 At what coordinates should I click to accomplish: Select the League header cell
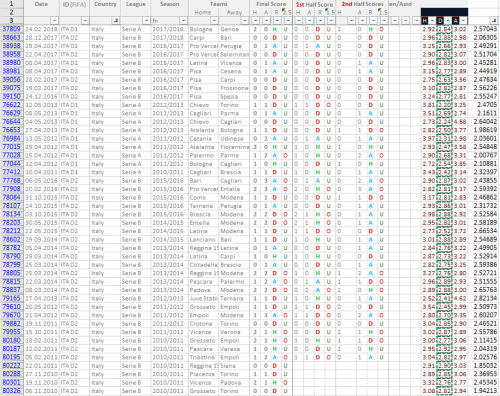pyautogui.click(x=136, y=4)
